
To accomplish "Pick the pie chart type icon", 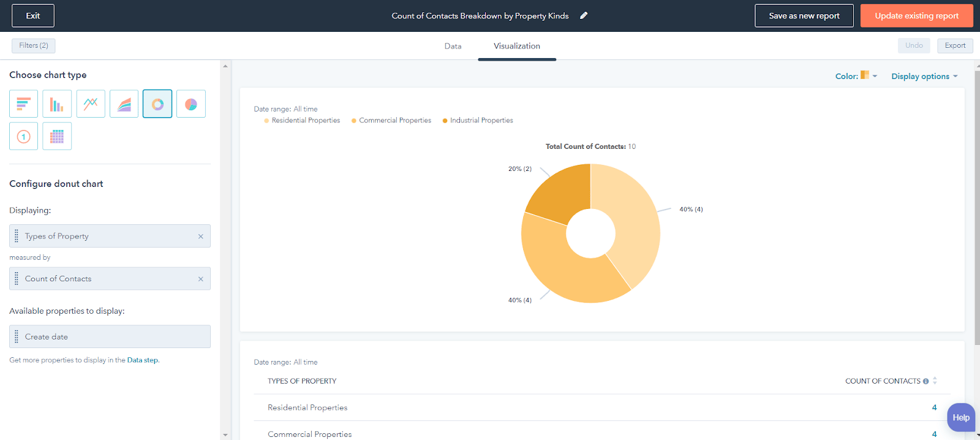I will [191, 104].
